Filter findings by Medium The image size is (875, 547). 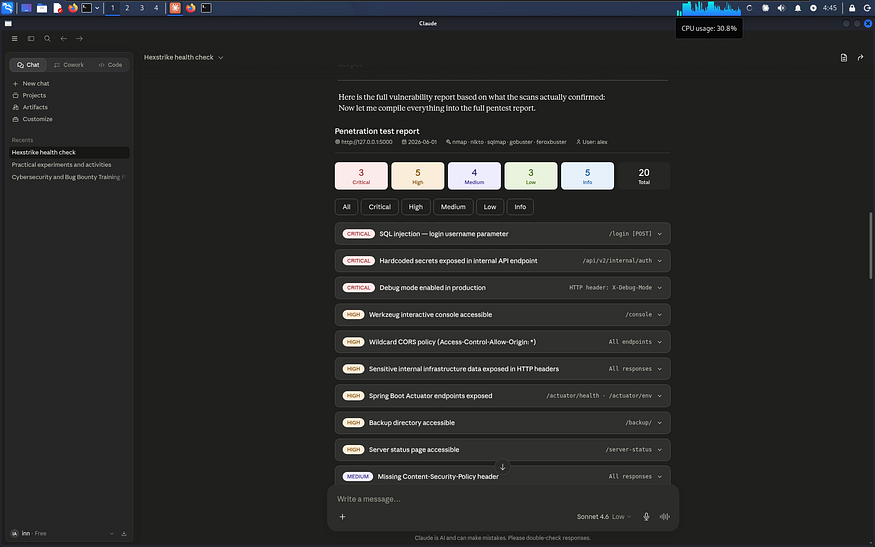click(x=453, y=207)
